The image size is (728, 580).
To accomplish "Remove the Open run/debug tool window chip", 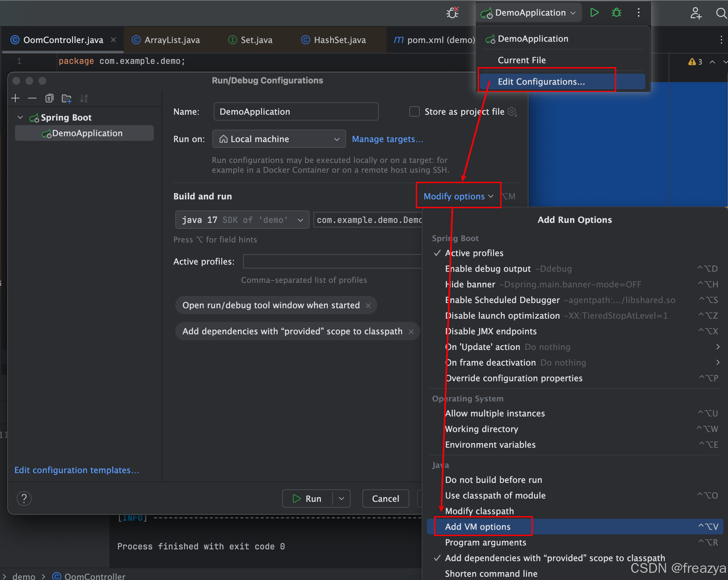I will (x=368, y=305).
